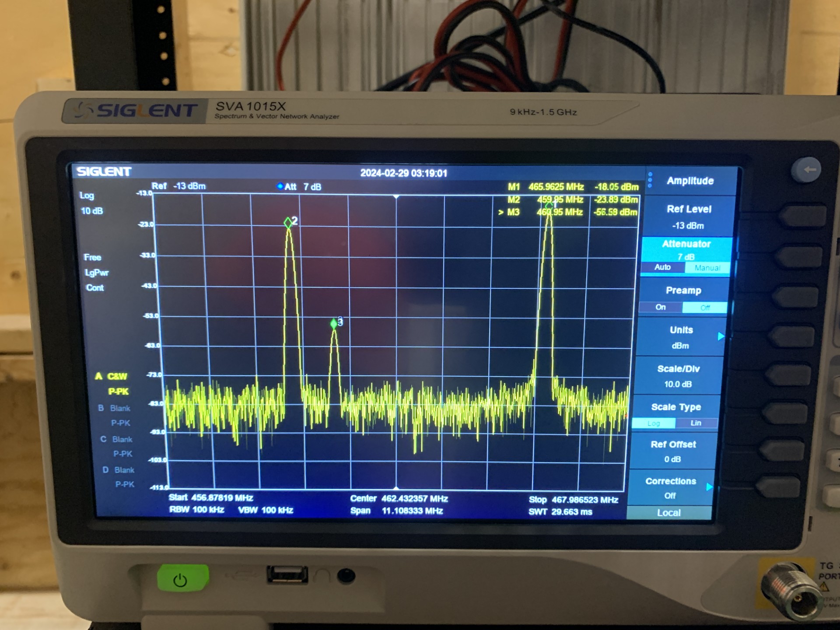Switch Scale Type to Lin
Image resolution: width=840 pixels, height=630 pixels.
[x=695, y=423]
